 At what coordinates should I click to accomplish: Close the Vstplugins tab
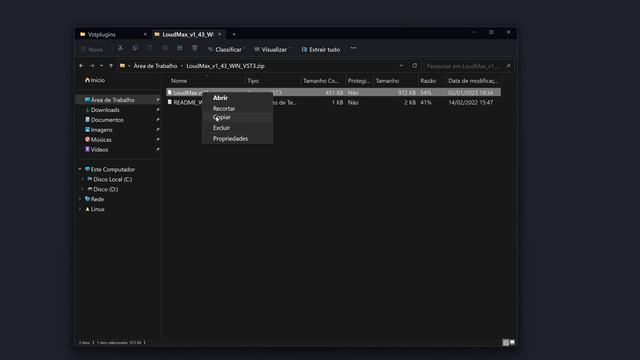point(145,34)
